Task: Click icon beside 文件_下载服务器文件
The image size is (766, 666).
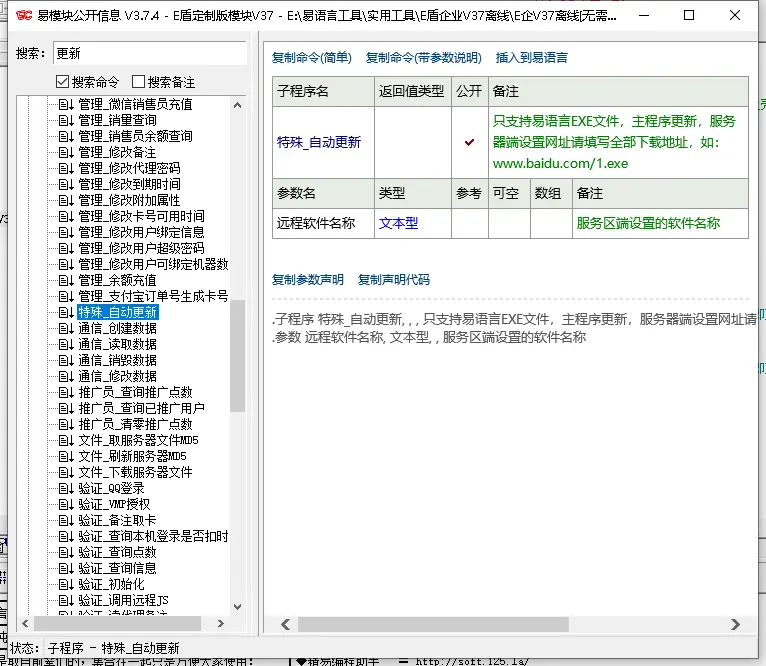Action: click(66, 473)
